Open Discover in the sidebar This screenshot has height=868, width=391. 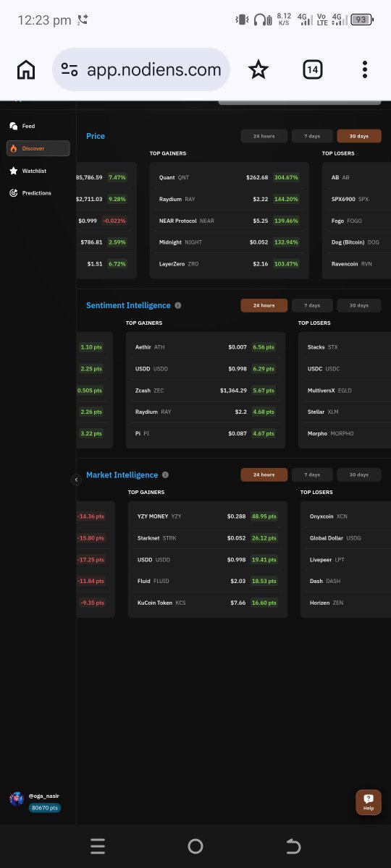click(x=38, y=148)
